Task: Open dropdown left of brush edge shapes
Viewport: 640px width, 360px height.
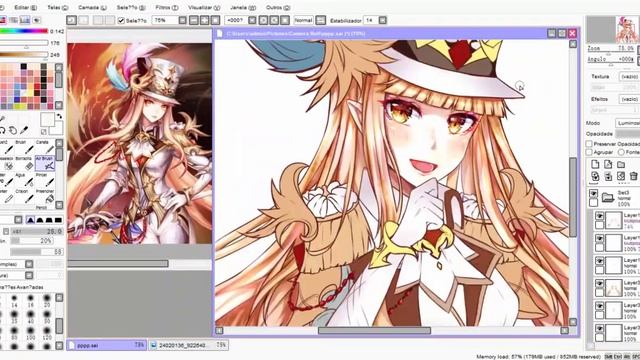Action: coord(18,220)
